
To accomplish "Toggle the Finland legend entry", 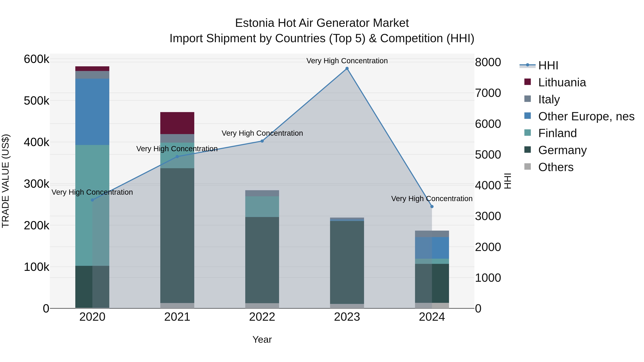I will click(550, 133).
